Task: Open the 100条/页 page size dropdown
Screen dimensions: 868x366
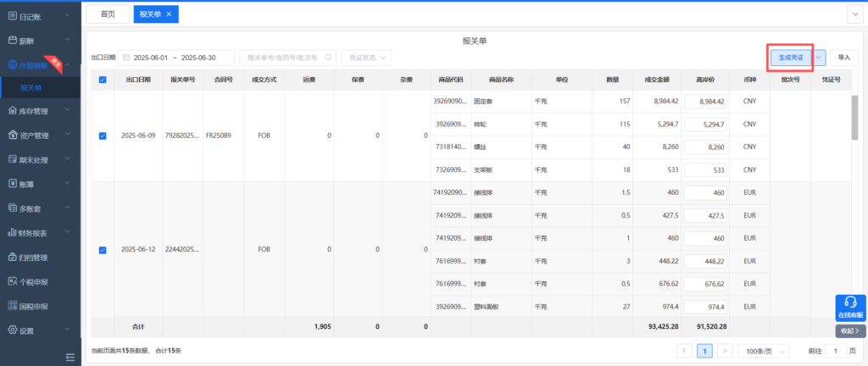Action: pos(763,351)
